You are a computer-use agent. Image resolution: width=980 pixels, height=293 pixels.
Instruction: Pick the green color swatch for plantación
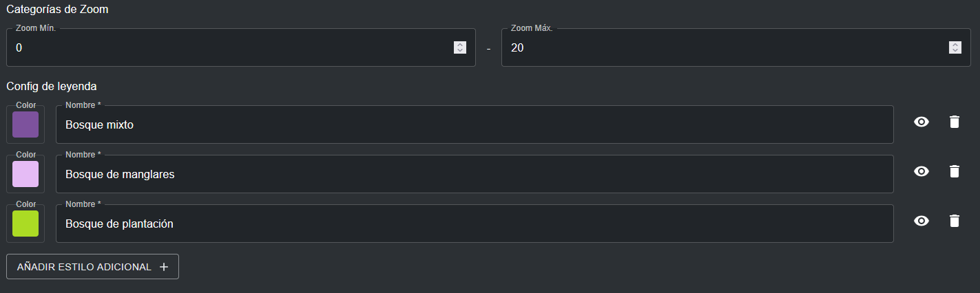pyautogui.click(x=25, y=224)
